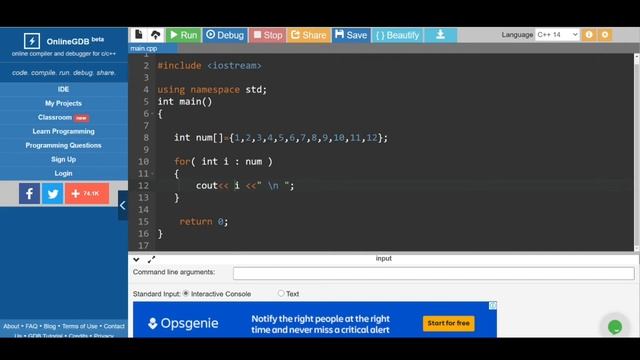640x360 pixels.
Task: Select the main.cpp file tab
Action: (x=144, y=48)
